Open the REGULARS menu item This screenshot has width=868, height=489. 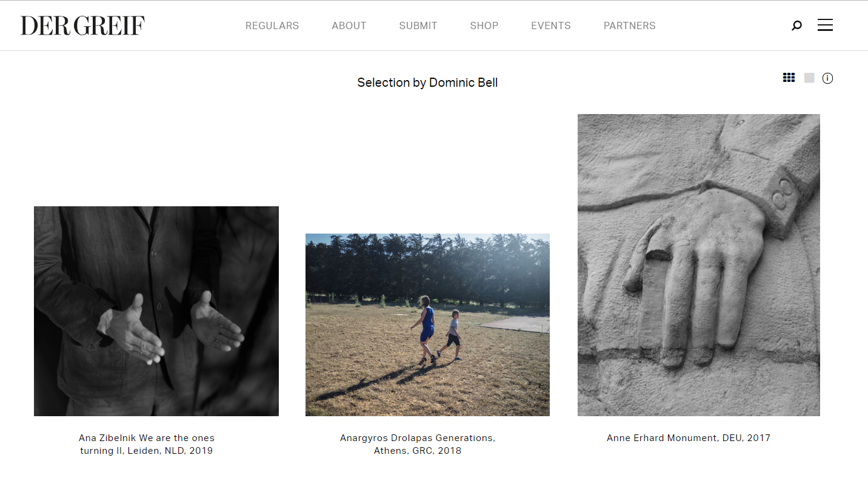pos(272,25)
